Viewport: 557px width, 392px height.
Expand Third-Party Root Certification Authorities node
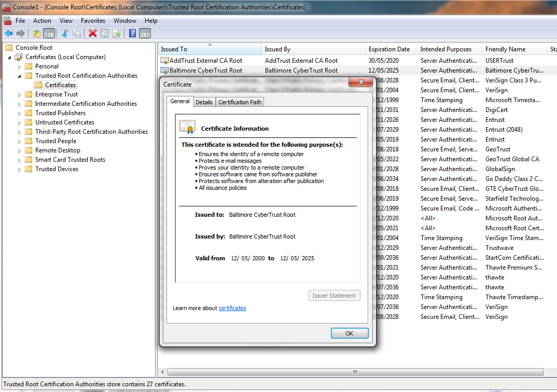pyautogui.click(x=20, y=132)
